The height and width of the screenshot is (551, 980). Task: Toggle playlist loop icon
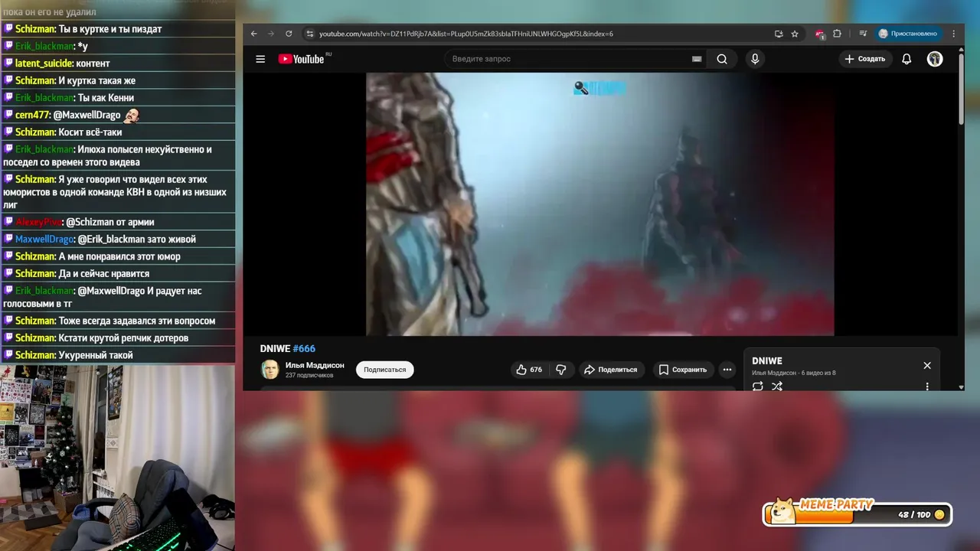tap(758, 386)
